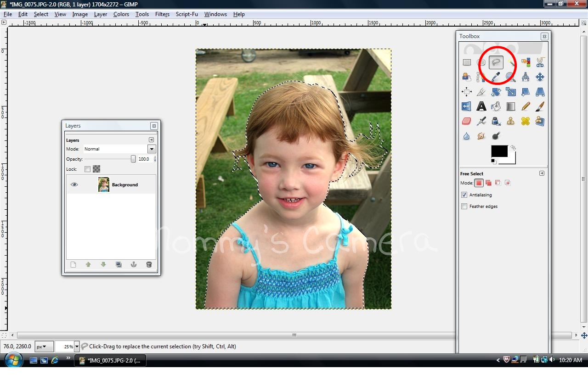This screenshot has height=391, width=588.
Task: Select the Blur/Sharpen droplet tool
Action: point(467,136)
